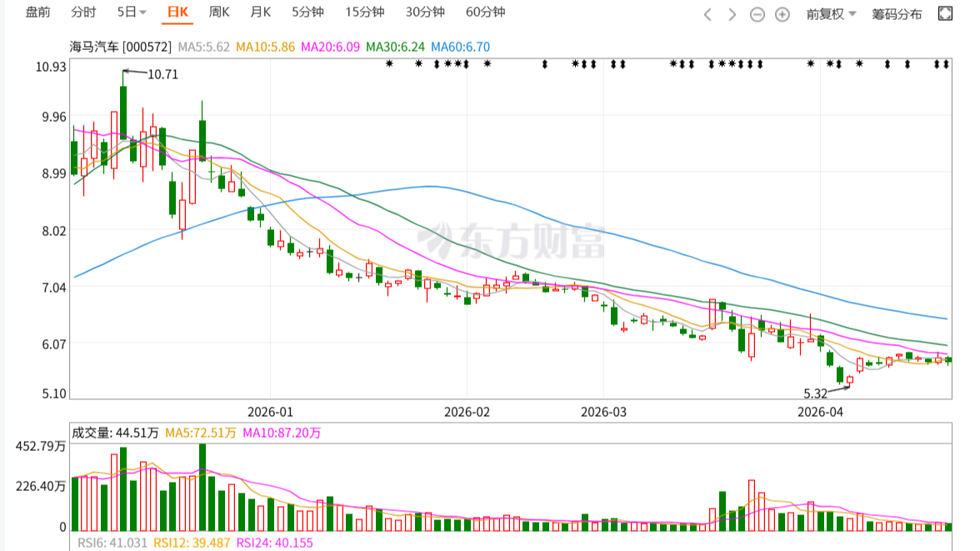The image size is (980, 551).
Task: Click event marker above 2026-02 gridline
Action: pyautogui.click(x=467, y=63)
